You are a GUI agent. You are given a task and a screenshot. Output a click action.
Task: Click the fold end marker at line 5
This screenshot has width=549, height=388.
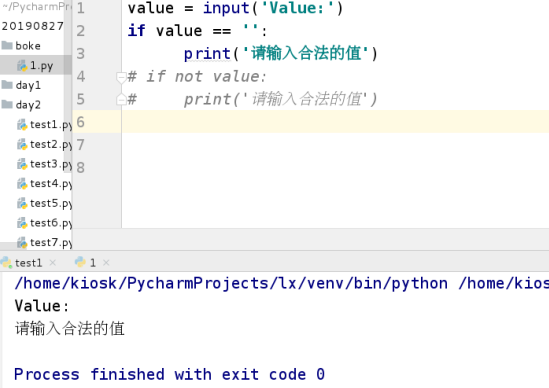coord(121,99)
